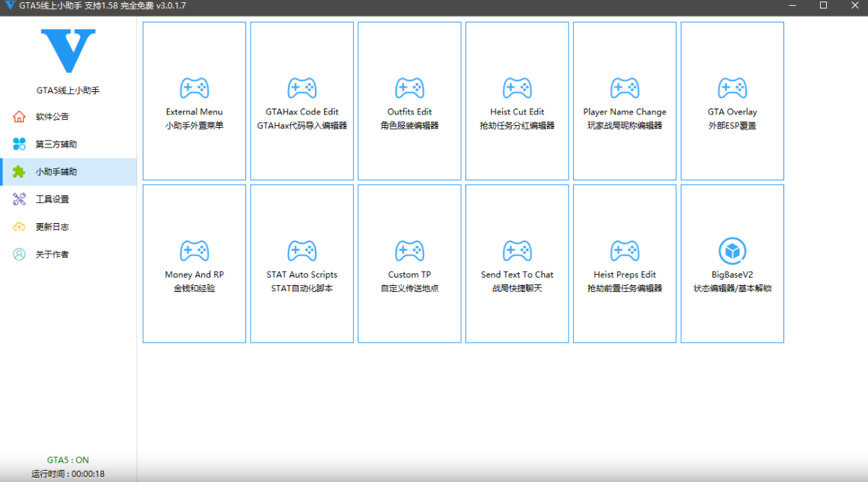Open the Outfits Edit gamepad icon

(x=409, y=88)
